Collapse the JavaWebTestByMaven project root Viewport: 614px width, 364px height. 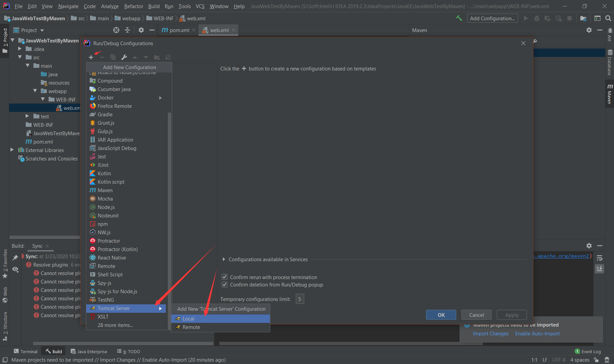[x=13, y=40]
